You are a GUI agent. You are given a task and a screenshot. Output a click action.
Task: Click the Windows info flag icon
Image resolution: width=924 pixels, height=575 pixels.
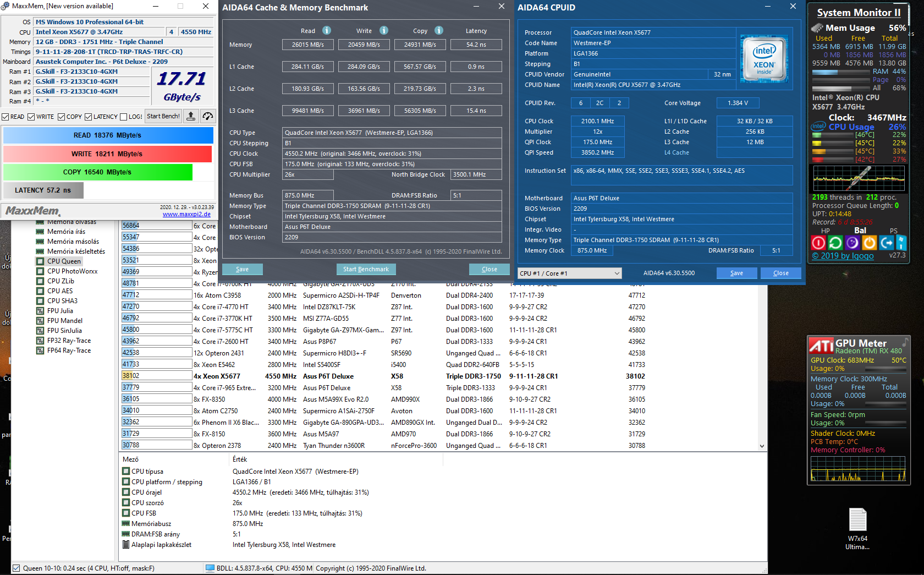point(901,243)
